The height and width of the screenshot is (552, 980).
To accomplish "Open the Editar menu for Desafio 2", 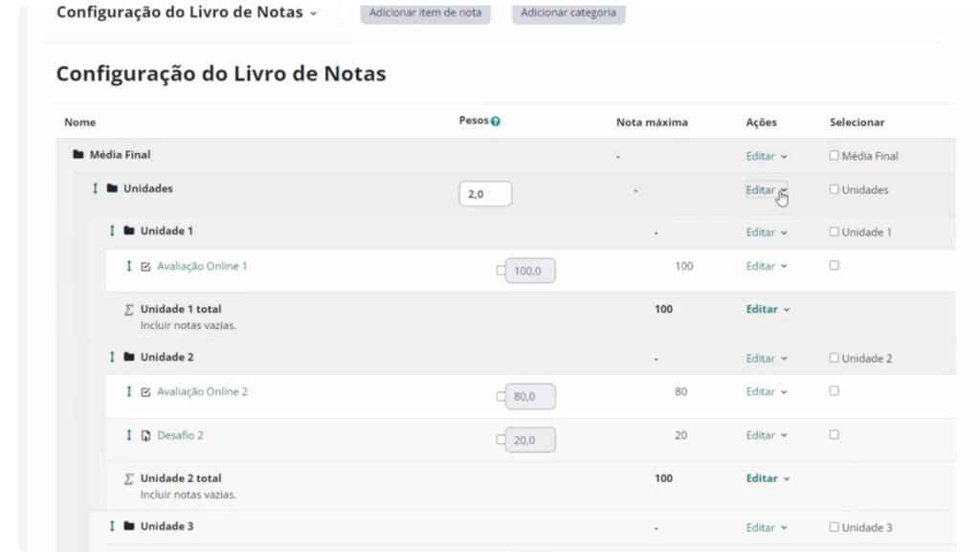I will pyautogui.click(x=766, y=435).
